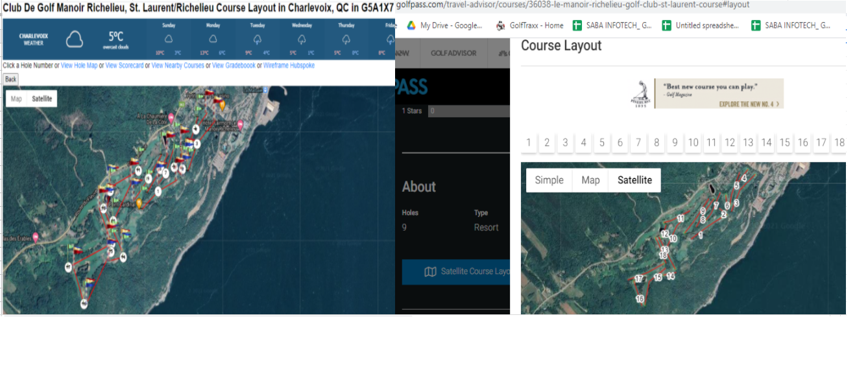Click Explore The New No. 4 ad link
Screen dimensions: 868x385
tap(749, 104)
